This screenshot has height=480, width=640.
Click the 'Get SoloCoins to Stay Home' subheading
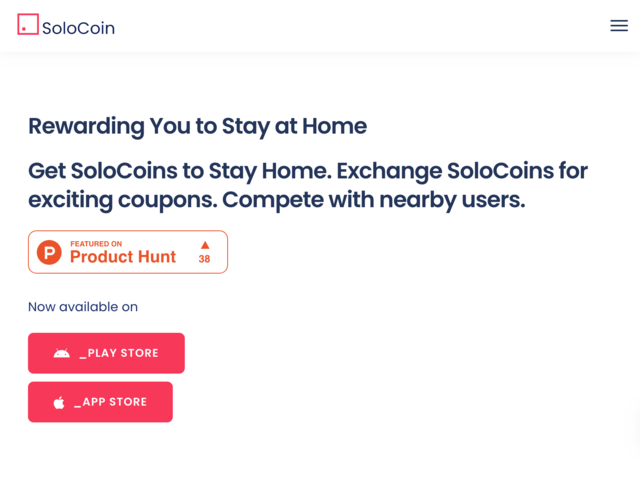pos(180,171)
